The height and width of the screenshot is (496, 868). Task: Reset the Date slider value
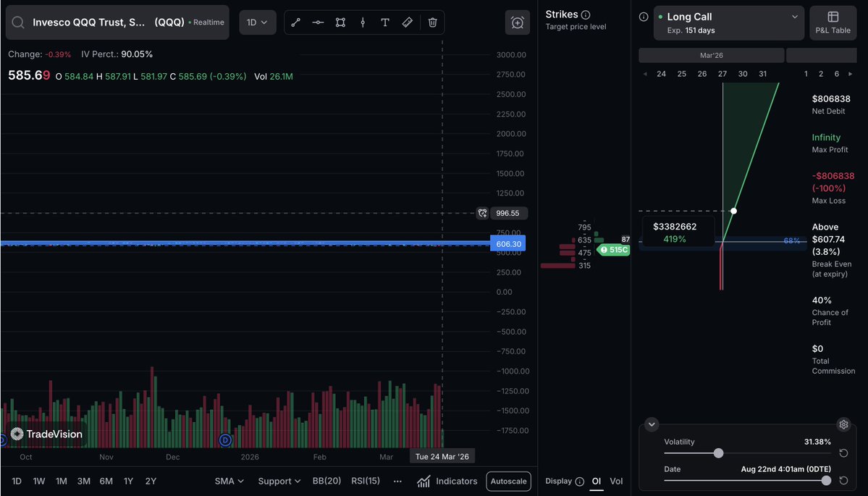[843, 481]
